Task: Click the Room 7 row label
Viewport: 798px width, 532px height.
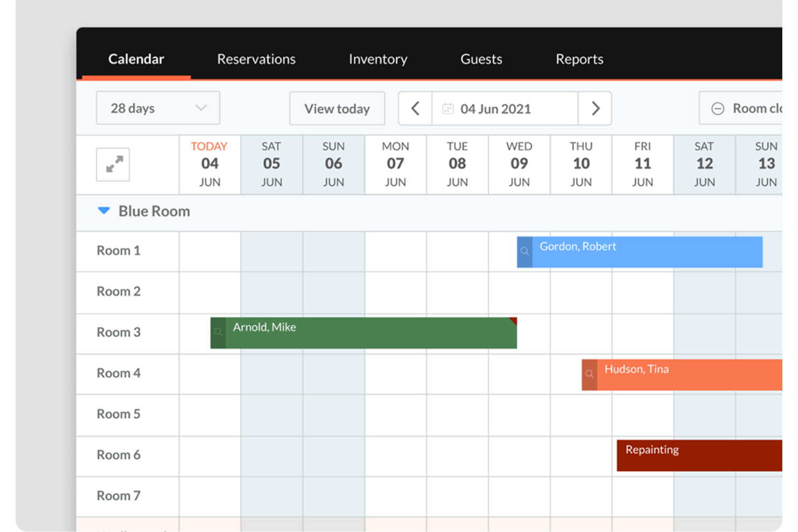Action: 119,496
